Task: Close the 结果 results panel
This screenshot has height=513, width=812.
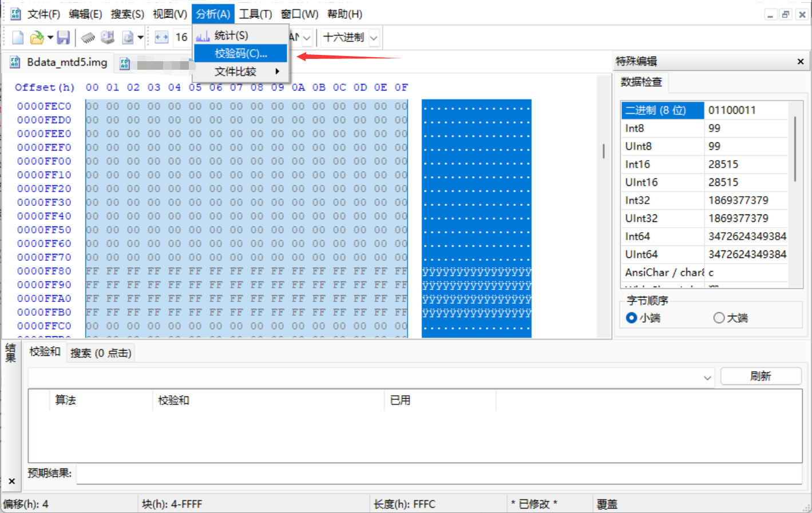Action: [x=11, y=482]
